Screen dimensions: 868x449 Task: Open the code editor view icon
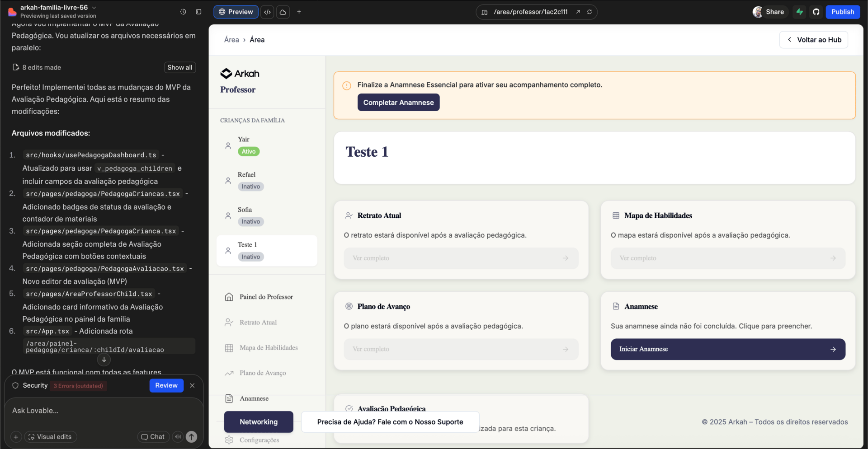tap(268, 12)
